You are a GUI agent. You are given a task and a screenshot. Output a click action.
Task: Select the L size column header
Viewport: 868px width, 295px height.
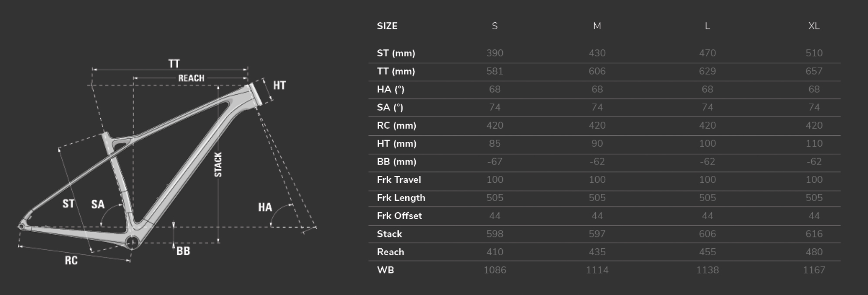coord(707,26)
